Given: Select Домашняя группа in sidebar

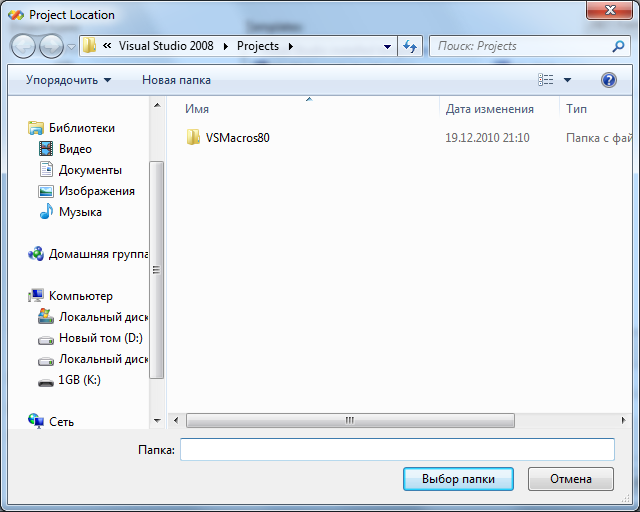Looking at the screenshot, I should coord(99,254).
